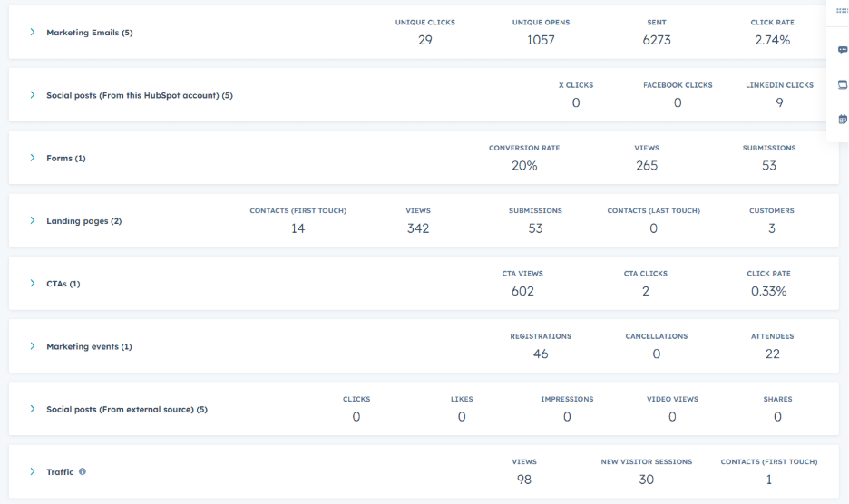Open the calendar sidebar icon

pyautogui.click(x=842, y=119)
